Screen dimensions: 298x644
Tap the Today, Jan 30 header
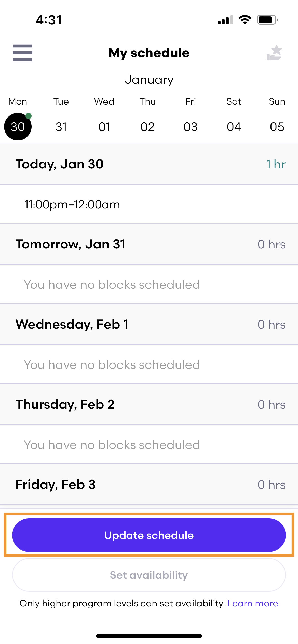coord(149,164)
